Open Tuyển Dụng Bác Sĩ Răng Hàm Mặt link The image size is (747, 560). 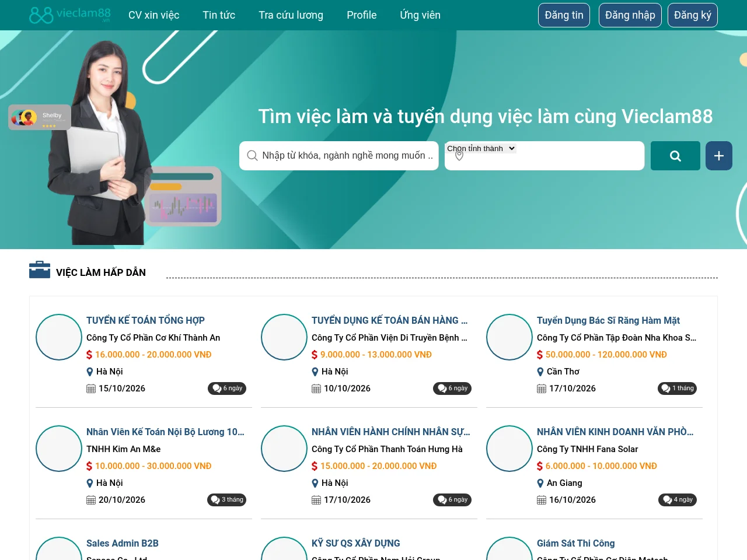point(608,320)
